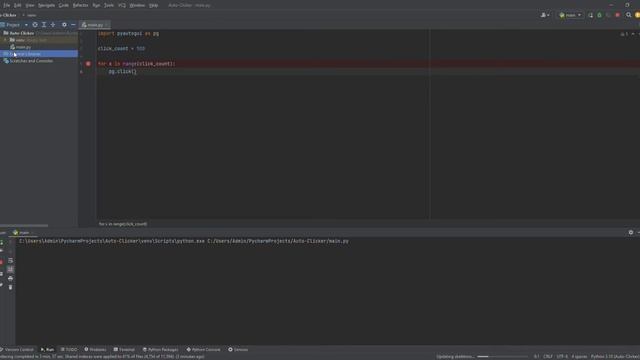
Task: Click the green Rerun icon in Run panel
Action: [x=2, y=242]
